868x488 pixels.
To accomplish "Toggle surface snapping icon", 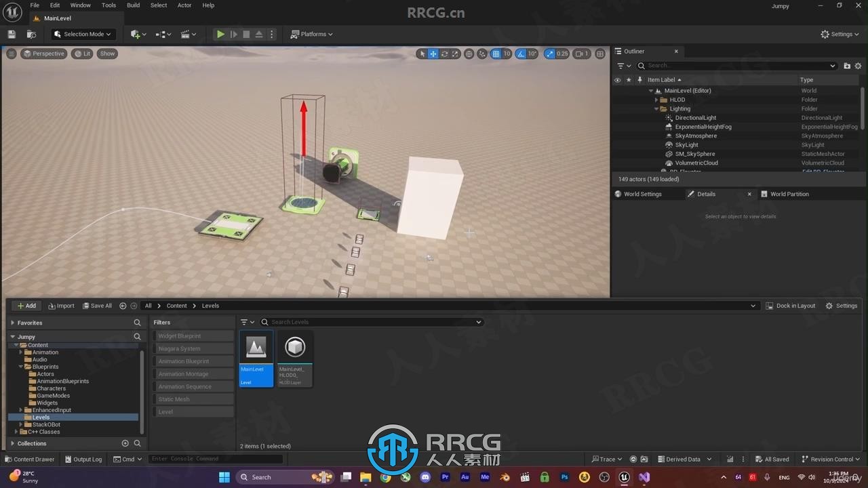I will 482,54.
